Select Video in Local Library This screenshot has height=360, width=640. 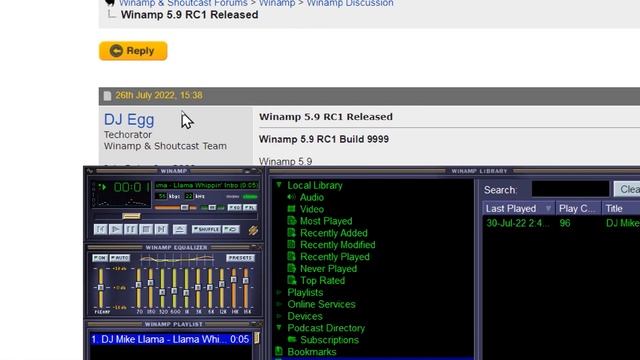point(312,209)
